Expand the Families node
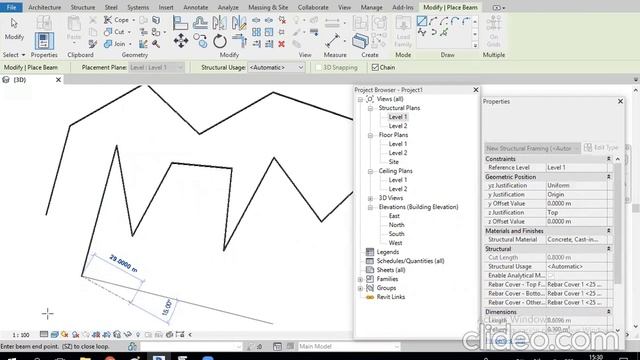Viewport: 640px width, 360px height. point(360,279)
